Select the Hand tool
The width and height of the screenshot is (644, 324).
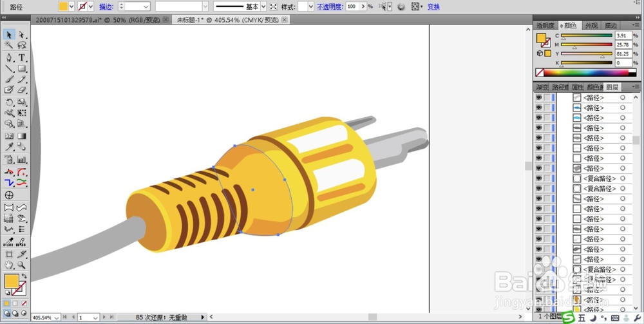click(10, 265)
